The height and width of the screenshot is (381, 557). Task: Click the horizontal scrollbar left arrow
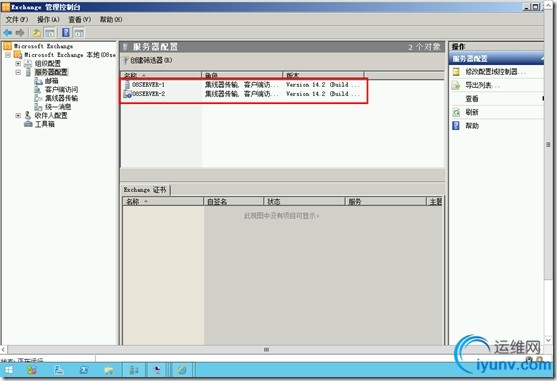pos(4,350)
